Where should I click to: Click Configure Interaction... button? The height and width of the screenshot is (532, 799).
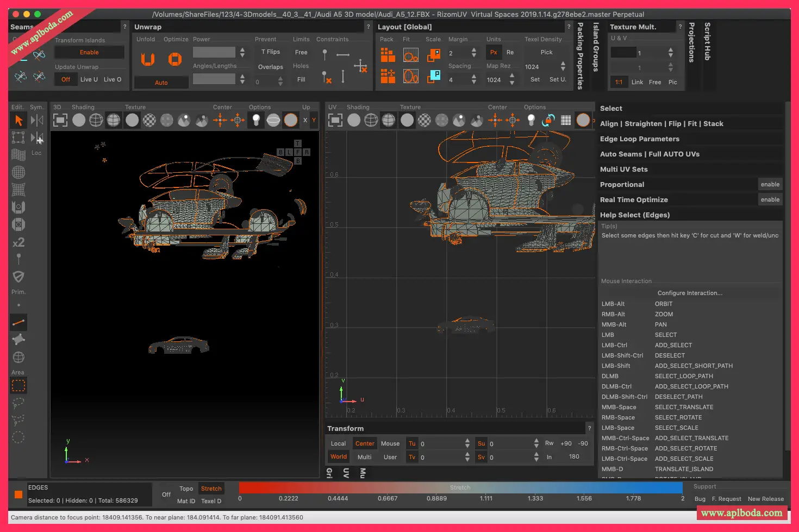(690, 293)
